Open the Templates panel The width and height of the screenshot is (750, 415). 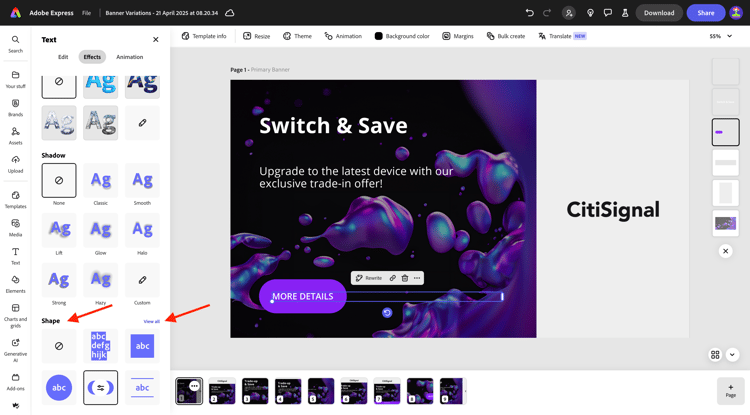tap(15, 199)
